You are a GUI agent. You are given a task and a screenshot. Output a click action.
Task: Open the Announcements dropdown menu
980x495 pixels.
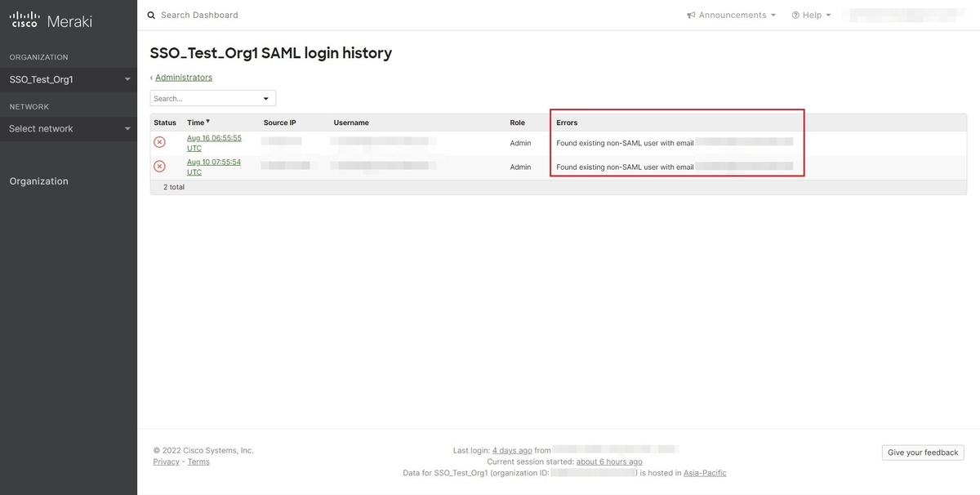731,15
